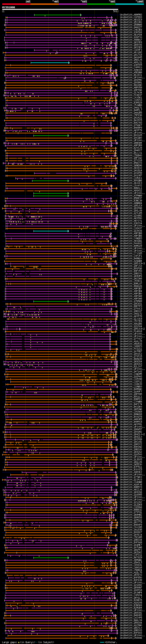Select hit label UniRef100_P03211
This screenshot has height=644, width=146.
(x=131, y=349)
